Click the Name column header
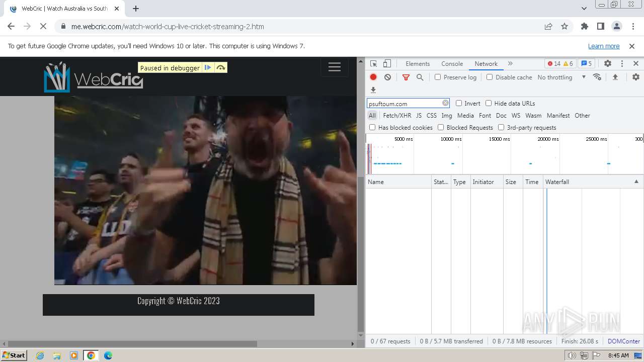Screen dimensions: 644x362 [398, 182]
